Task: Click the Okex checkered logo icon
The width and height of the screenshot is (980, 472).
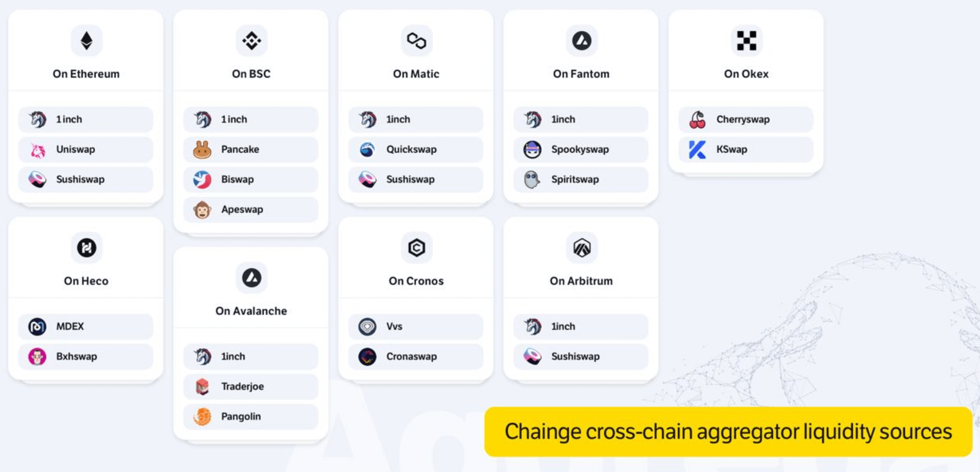Action: point(746,41)
